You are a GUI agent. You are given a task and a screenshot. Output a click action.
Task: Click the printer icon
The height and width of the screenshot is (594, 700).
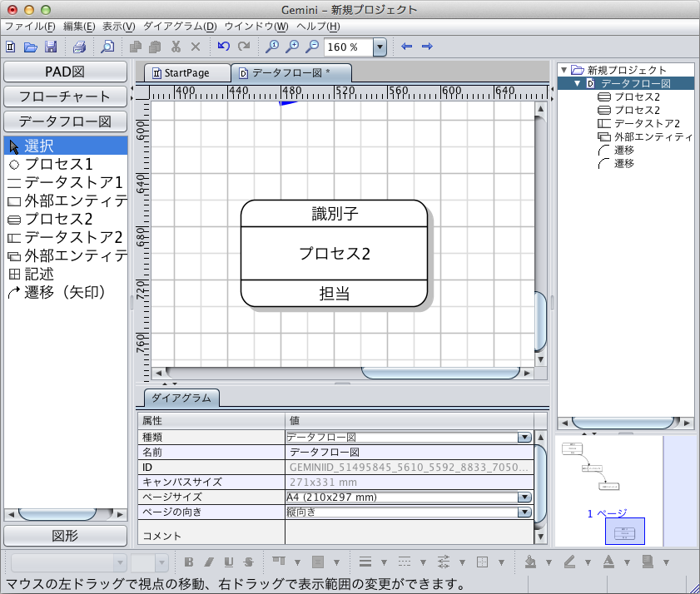79,47
